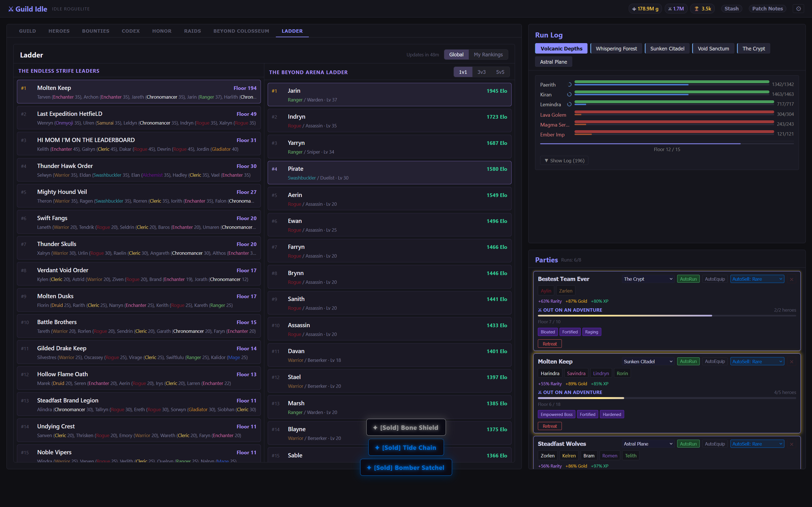The width and height of the screenshot is (812, 507).
Task: Click swords icon in Bestest Team Ever adventure status
Action: [x=540, y=310]
